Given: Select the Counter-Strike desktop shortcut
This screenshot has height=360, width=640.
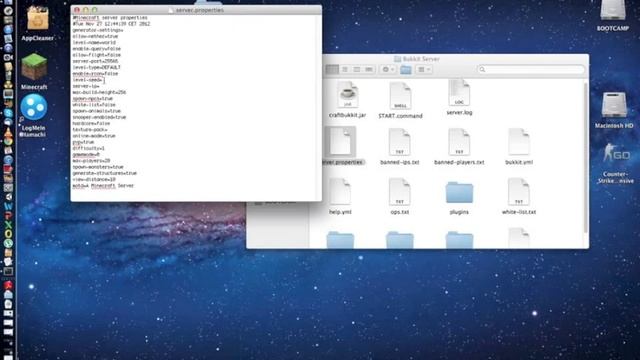Looking at the screenshot, I should point(616,163).
